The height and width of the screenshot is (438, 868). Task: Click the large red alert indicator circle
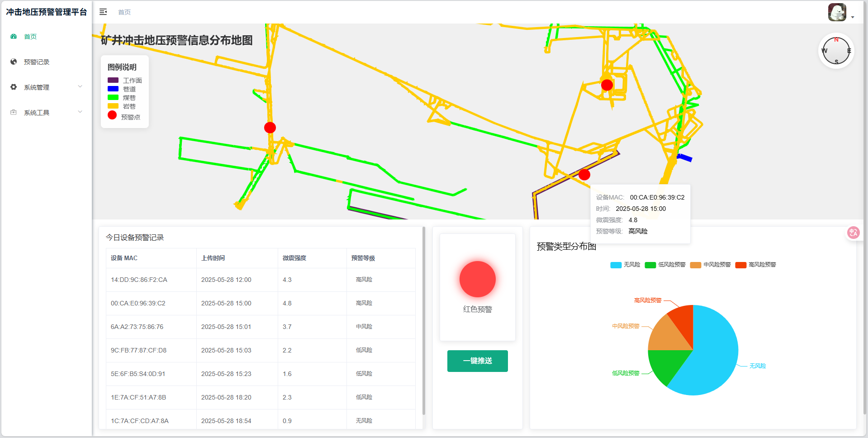pyautogui.click(x=477, y=279)
